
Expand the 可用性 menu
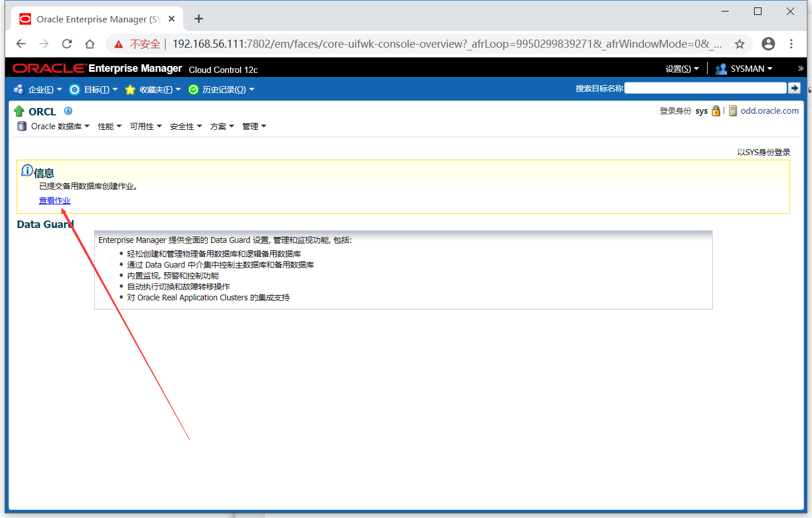146,126
